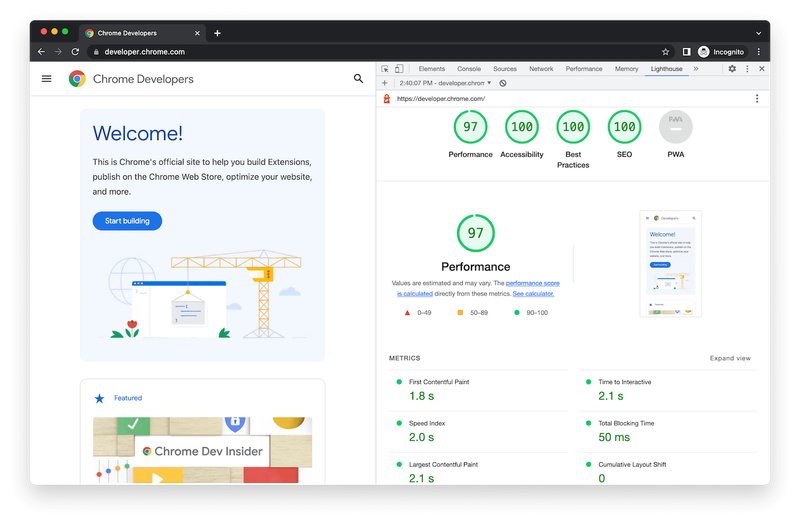Toggle the browser side panel icon
Image resolution: width=800 pixels, height=524 pixels.
click(x=687, y=52)
